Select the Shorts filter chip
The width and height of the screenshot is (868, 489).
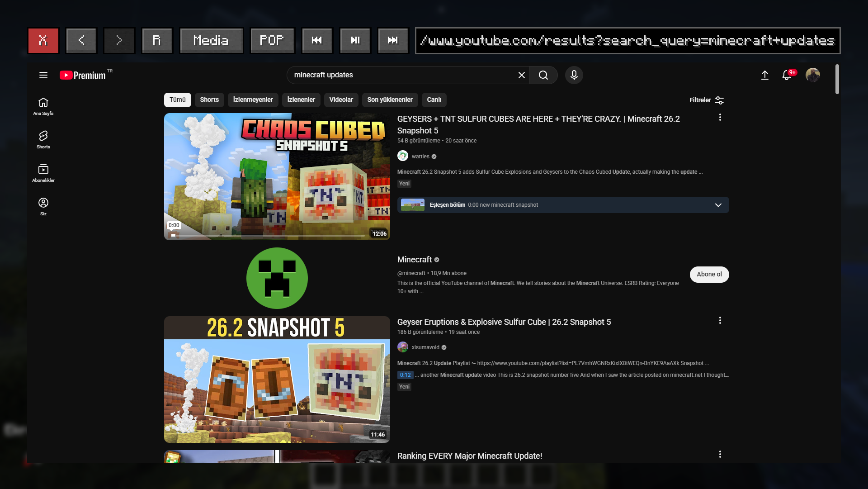(x=209, y=100)
